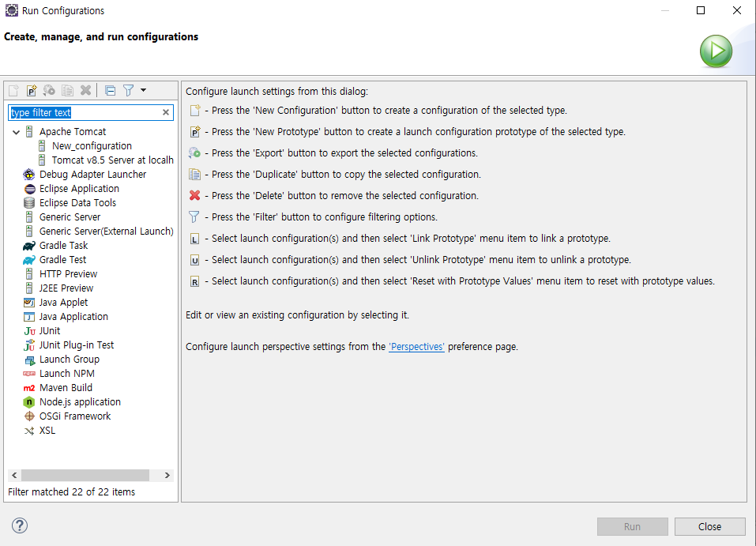Click the horizontal scrollbar right arrow
Image resolution: width=756 pixels, height=546 pixels.
(x=167, y=476)
